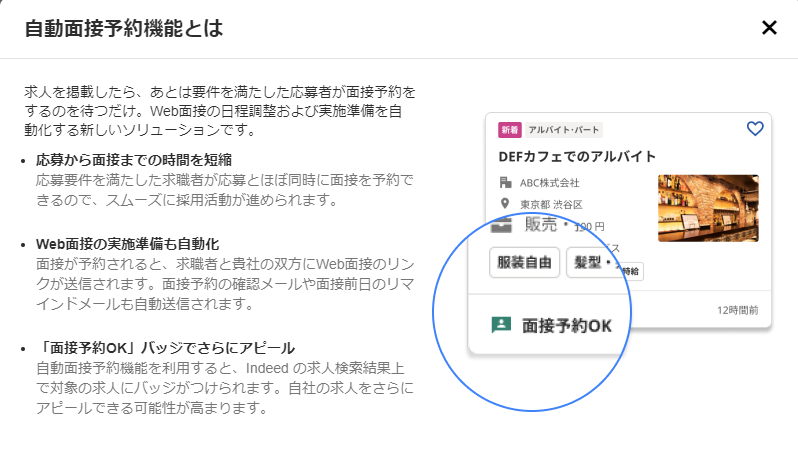
Task: Click the 東京都 渋谷区 location text
Action: pos(551,205)
